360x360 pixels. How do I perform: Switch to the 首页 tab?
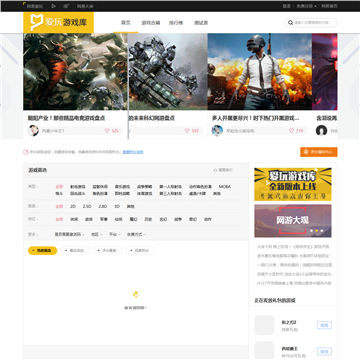coord(126,23)
